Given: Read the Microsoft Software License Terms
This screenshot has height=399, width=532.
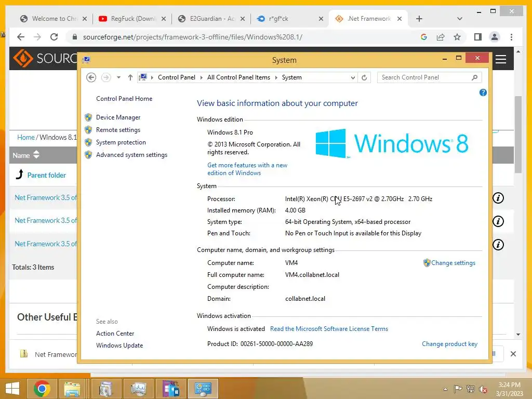Looking at the screenshot, I should coord(329,329).
